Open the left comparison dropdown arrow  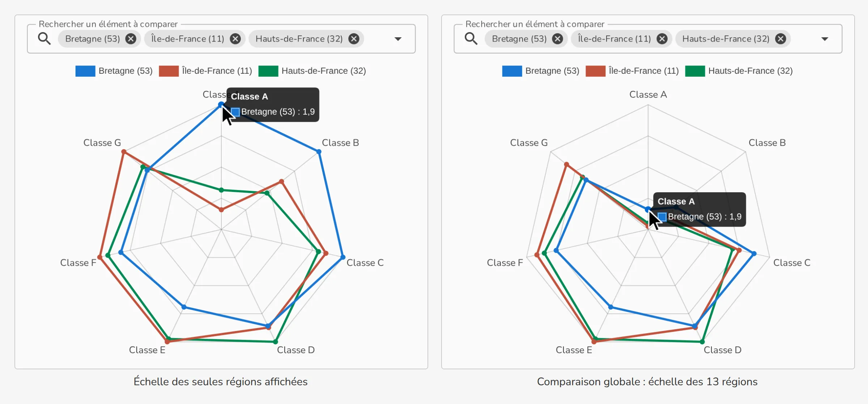[x=398, y=39]
